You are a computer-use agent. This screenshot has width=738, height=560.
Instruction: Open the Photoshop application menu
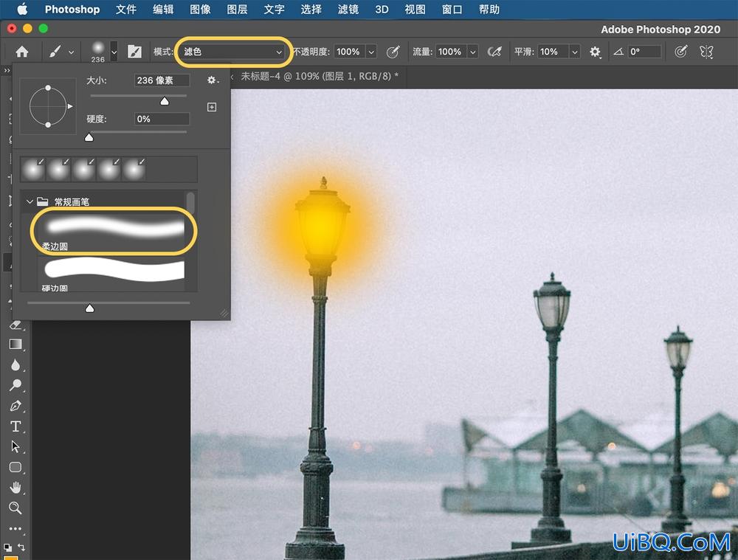pos(72,10)
